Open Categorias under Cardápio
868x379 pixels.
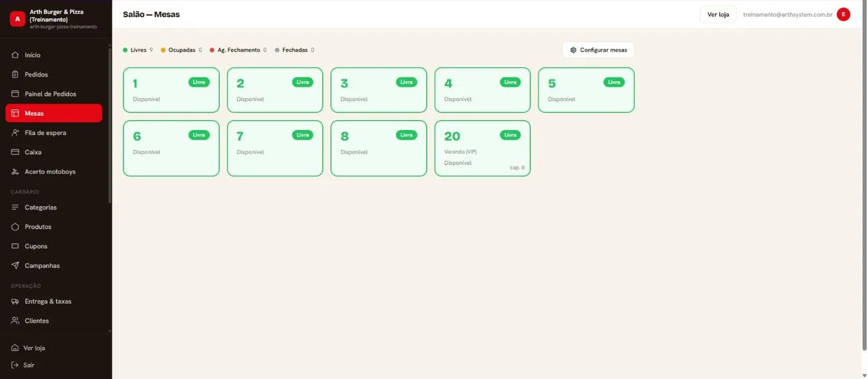coord(54,207)
